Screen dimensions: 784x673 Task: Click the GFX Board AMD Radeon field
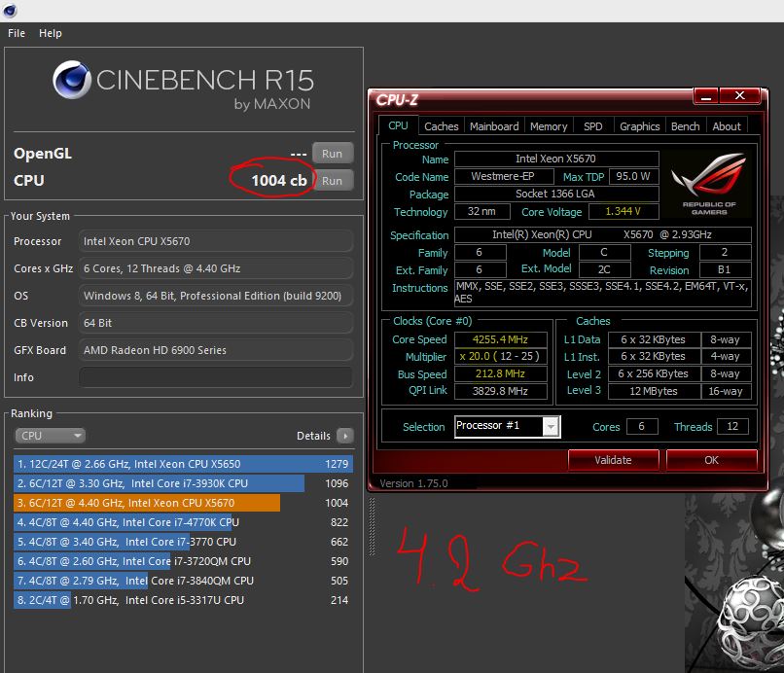tap(216, 350)
